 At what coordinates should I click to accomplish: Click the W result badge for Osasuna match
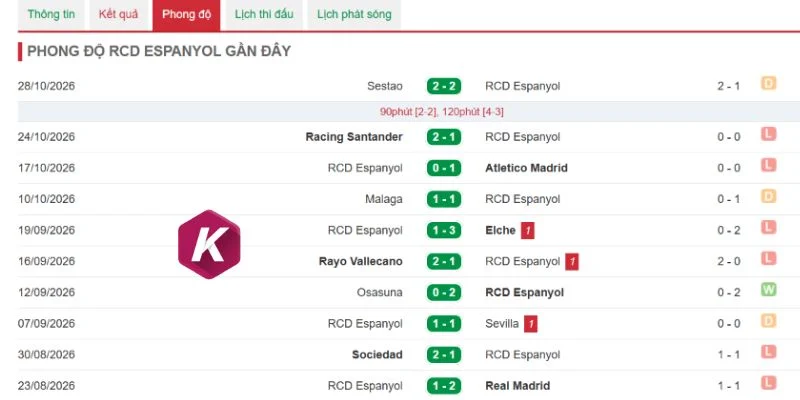tap(768, 290)
